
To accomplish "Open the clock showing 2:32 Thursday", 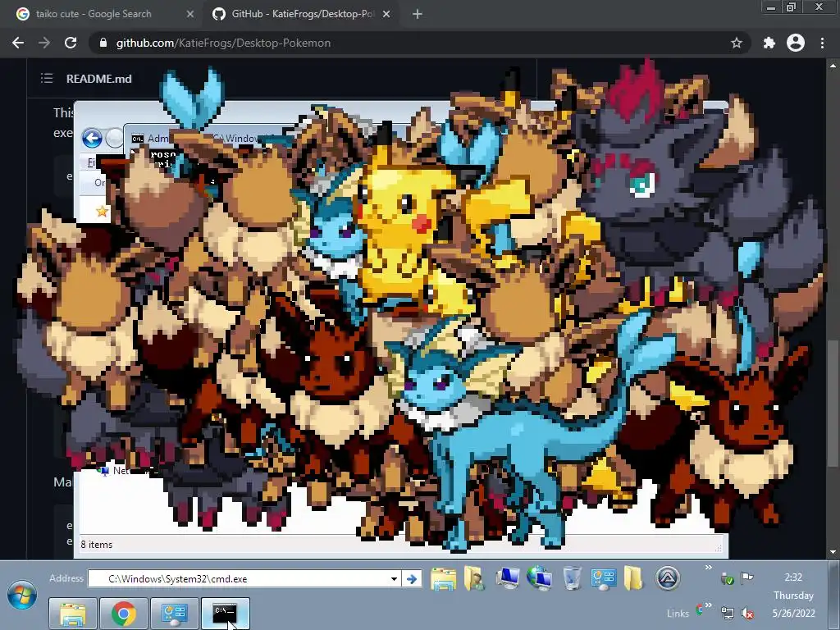I will (x=793, y=596).
